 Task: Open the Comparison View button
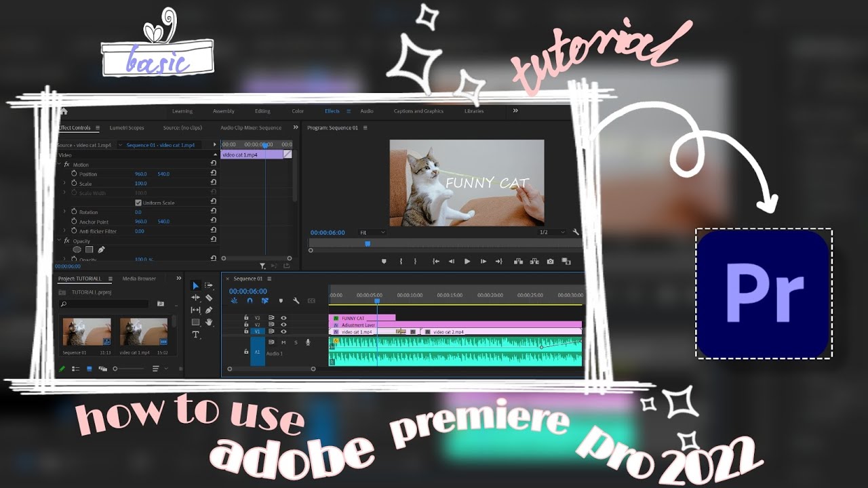click(566, 261)
